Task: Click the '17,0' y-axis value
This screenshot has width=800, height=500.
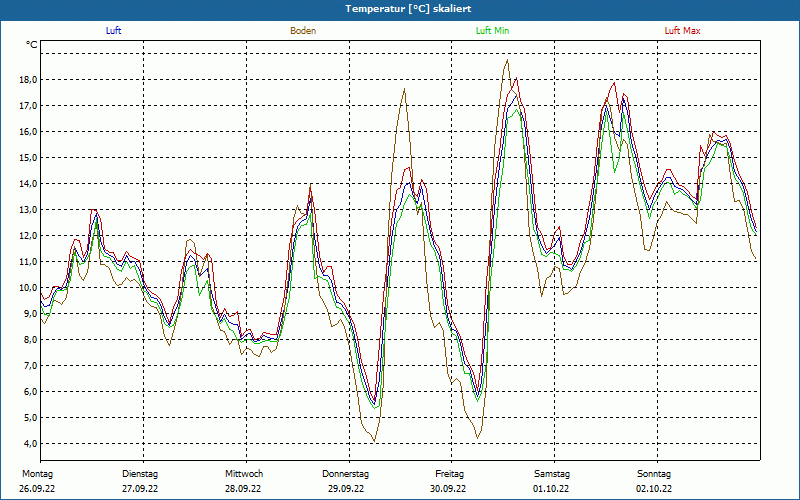Action: (x=29, y=106)
